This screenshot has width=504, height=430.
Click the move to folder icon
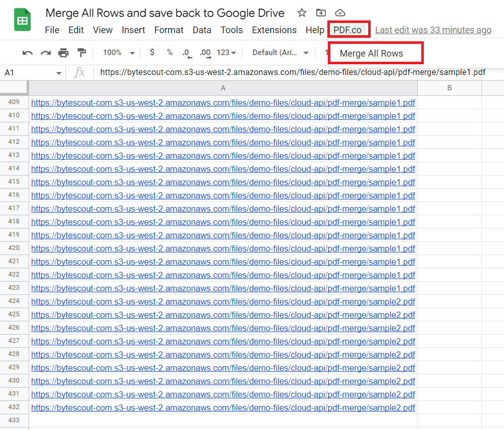pyautogui.click(x=321, y=13)
